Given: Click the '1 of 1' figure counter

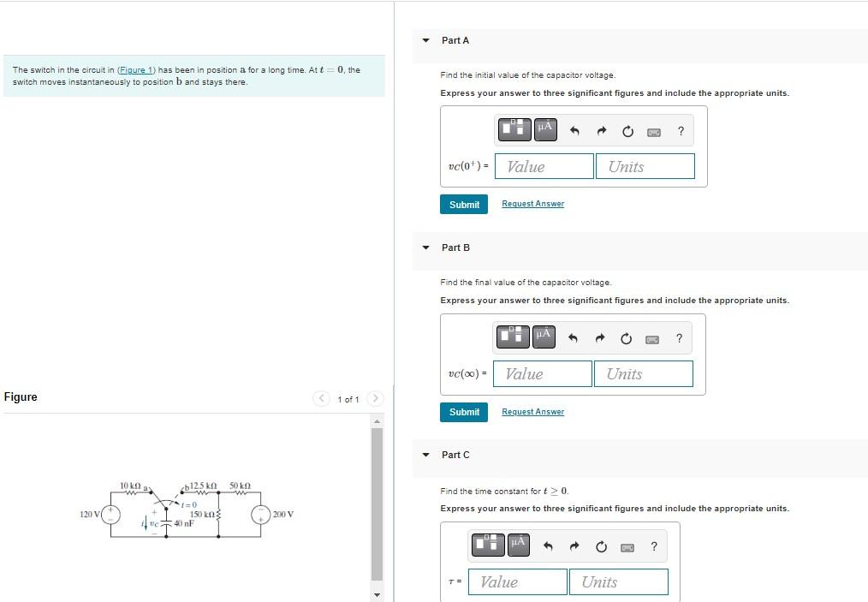Looking at the screenshot, I should [x=348, y=399].
